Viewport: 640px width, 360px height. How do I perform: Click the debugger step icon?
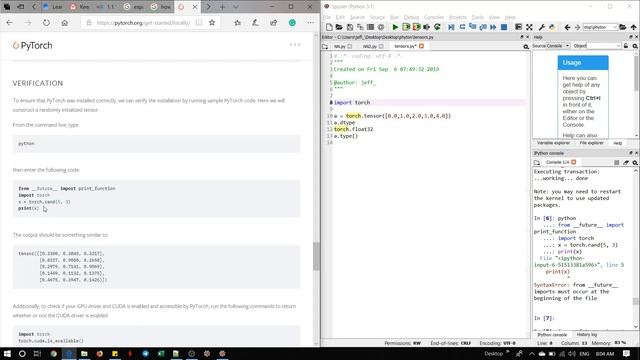click(462, 27)
